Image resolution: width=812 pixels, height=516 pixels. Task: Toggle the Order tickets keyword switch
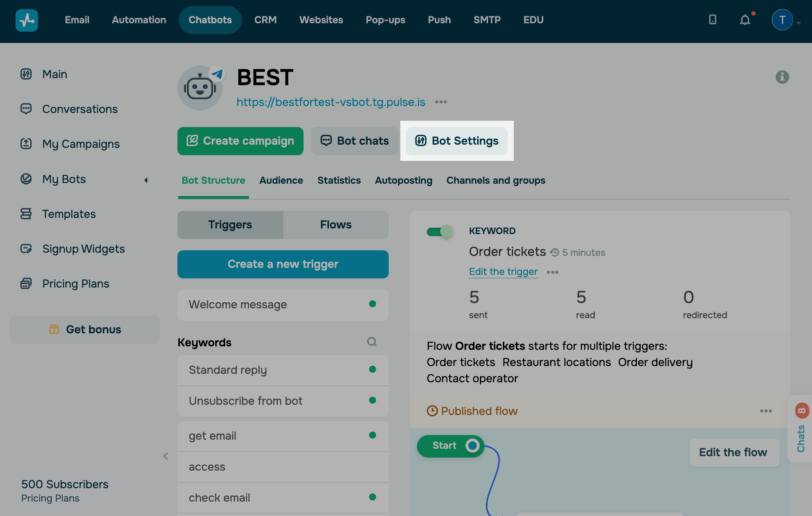point(439,231)
